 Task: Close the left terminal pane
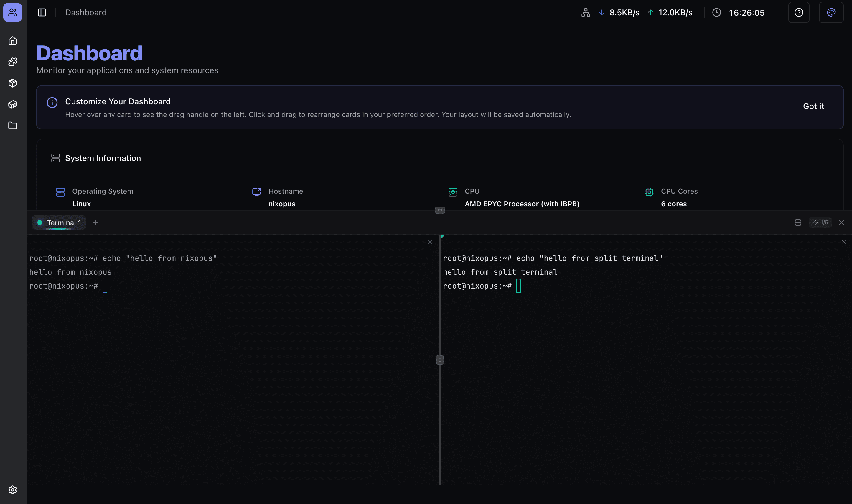pos(430,241)
